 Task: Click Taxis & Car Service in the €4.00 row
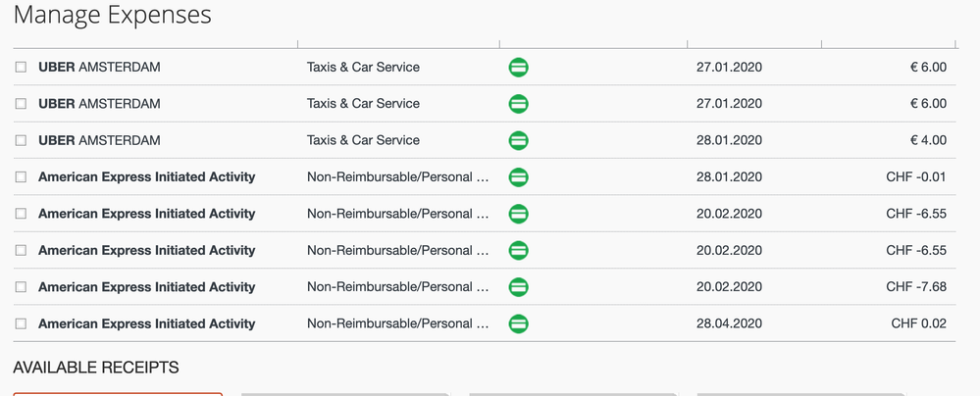[x=363, y=140]
